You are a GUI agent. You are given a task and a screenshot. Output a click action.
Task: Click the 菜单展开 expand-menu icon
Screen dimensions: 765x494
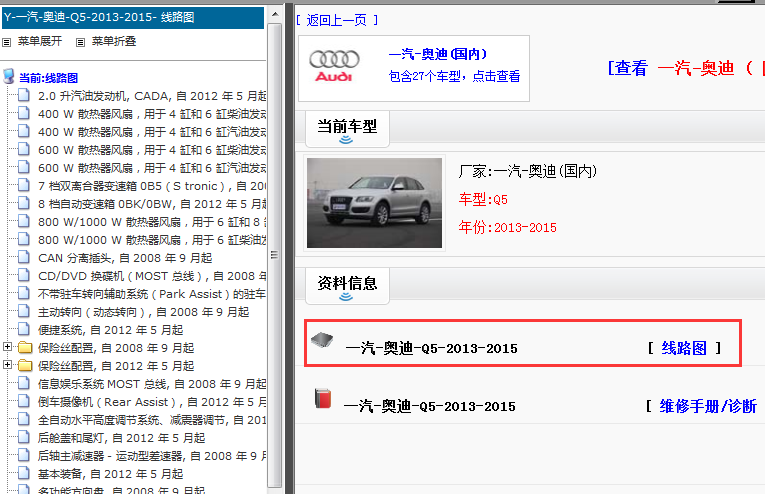pyautogui.click(x=6, y=42)
